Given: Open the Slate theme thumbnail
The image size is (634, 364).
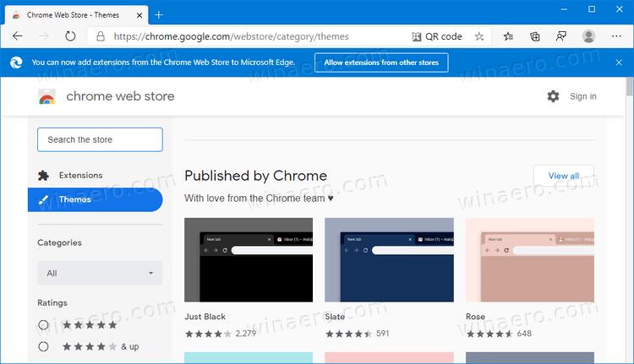Looking at the screenshot, I should 389,260.
